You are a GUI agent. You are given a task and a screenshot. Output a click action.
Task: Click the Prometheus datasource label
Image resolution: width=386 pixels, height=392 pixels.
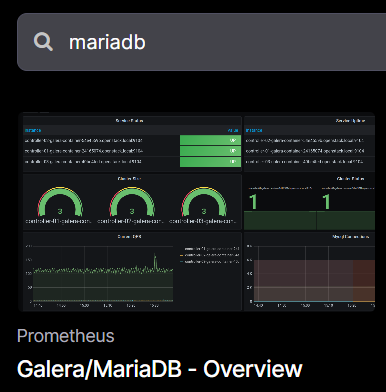point(66,336)
